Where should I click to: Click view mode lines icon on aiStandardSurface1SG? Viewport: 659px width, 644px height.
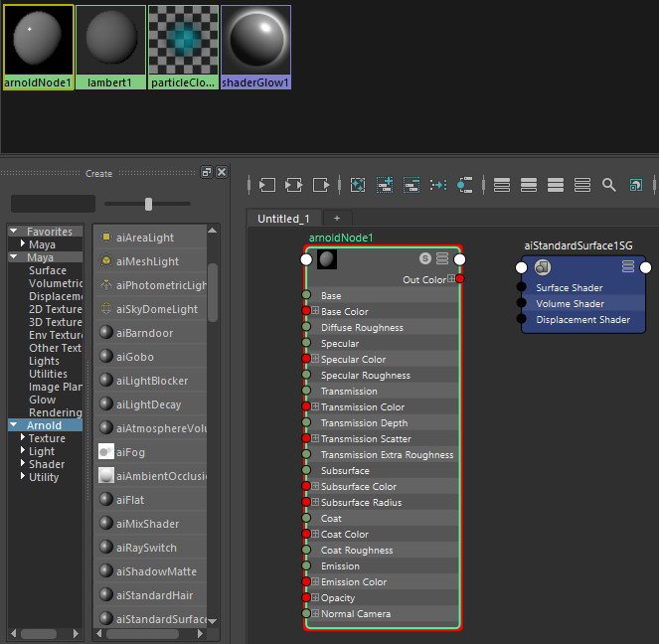click(x=628, y=266)
